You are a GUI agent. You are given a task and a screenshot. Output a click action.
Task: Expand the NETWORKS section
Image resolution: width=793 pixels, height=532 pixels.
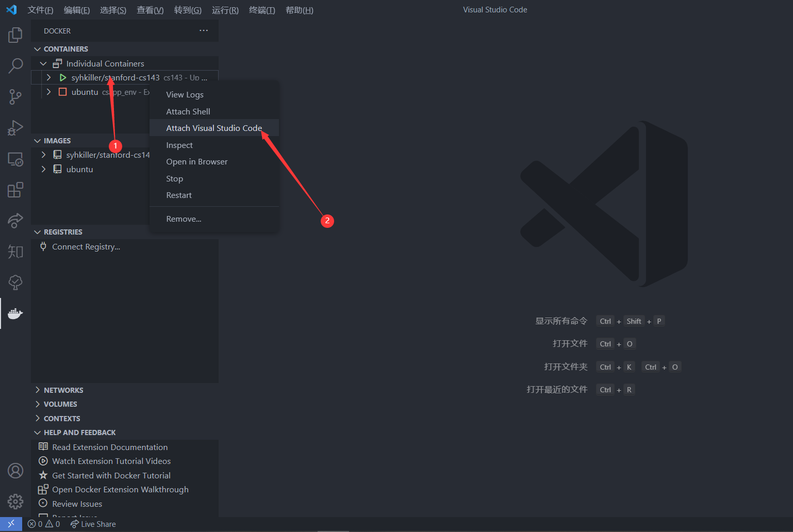click(37, 390)
